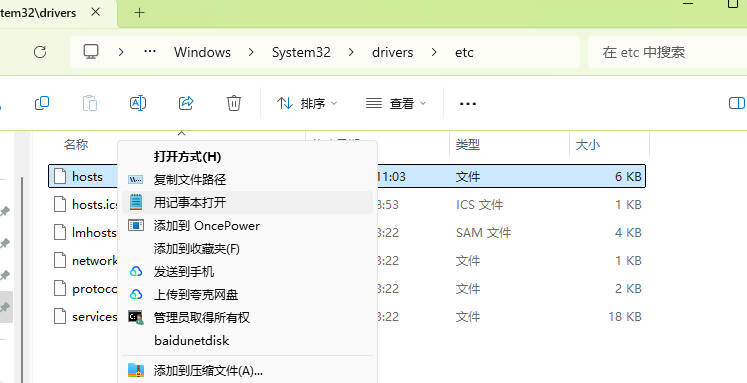
Task: Choose 打开方式(H) in context menu
Action: pyautogui.click(x=247, y=157)
